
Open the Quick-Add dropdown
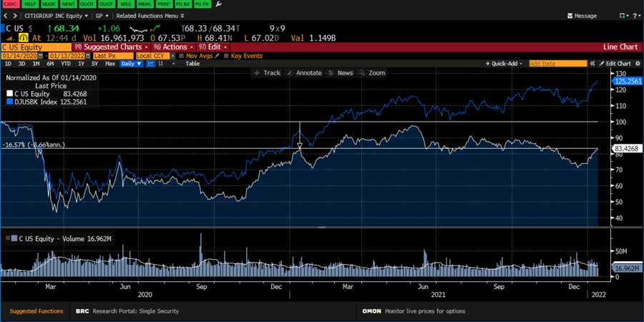coord(504,64)
